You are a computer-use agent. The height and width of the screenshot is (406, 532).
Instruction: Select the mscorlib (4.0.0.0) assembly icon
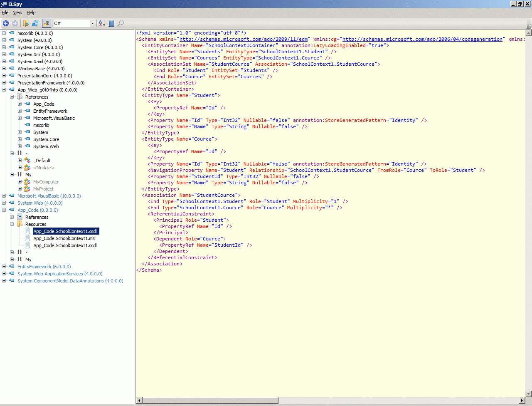pyautogui.click(x=12, y=33)
